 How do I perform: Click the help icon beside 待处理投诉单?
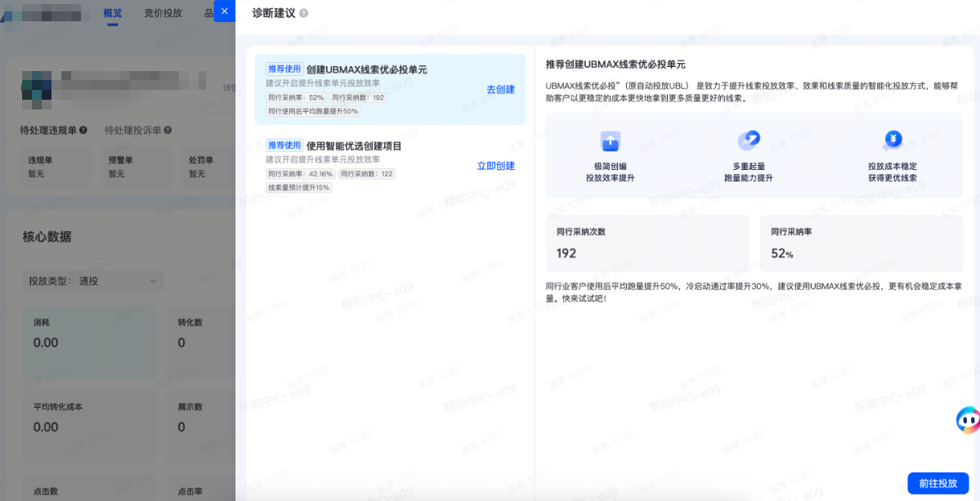point(168,131)
